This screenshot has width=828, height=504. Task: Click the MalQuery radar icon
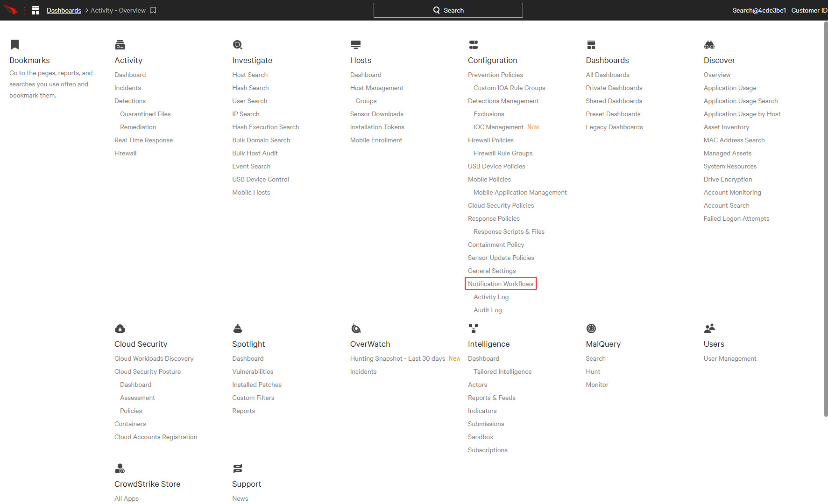pyautogui.click(x=591, y=329)
